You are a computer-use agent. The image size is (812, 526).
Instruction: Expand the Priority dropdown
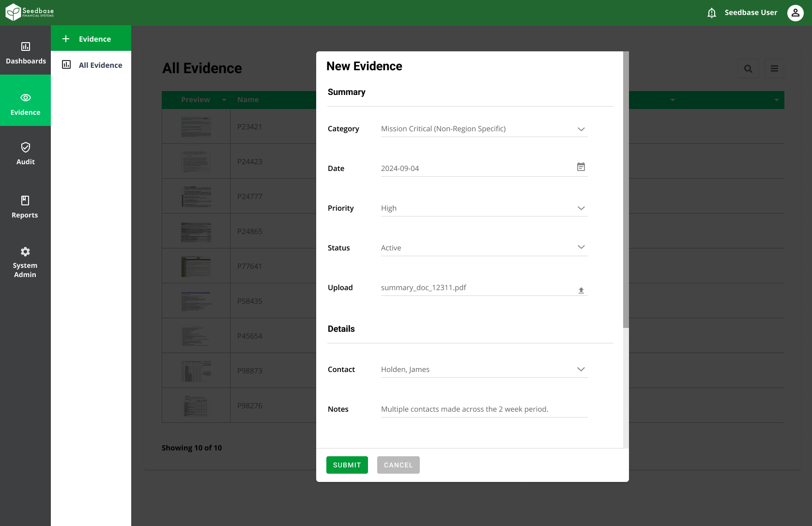coord(581,208)
